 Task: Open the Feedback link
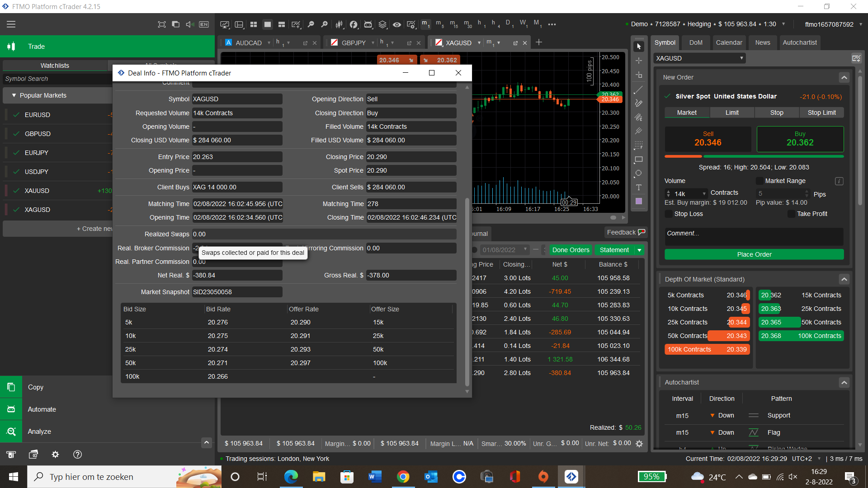[x=626, y=232]
